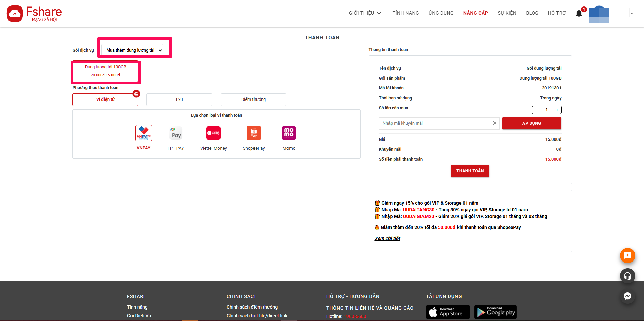Pick Viettel Money wallet icon
Image resolution: width=644 pixels, height=321 pixels.
pyautogui.click(x=213, y=133)
